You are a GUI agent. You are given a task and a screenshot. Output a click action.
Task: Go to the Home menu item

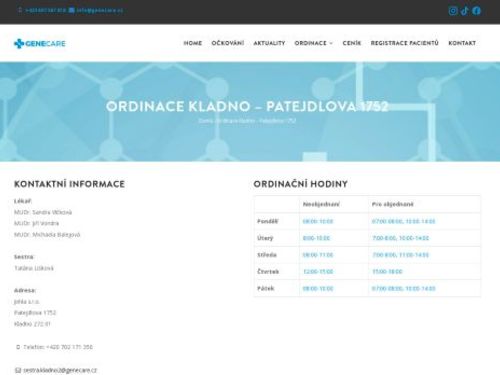(193, 43)
